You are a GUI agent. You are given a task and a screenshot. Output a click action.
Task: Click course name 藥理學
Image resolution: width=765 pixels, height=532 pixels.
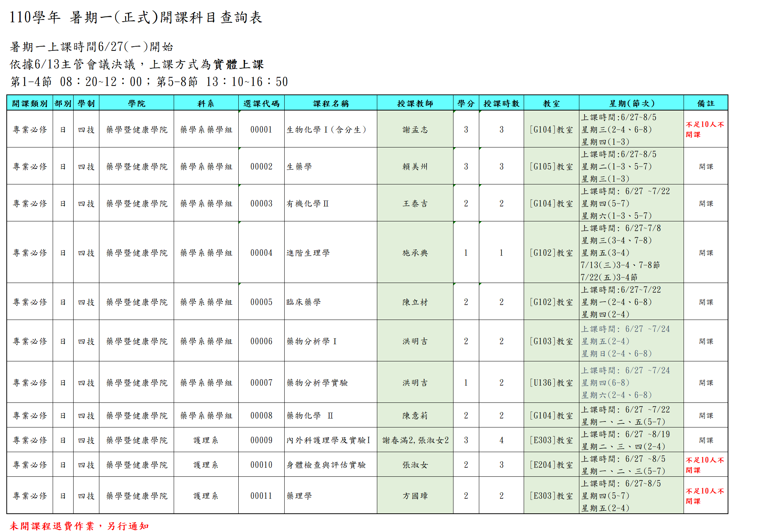point(299,496)
